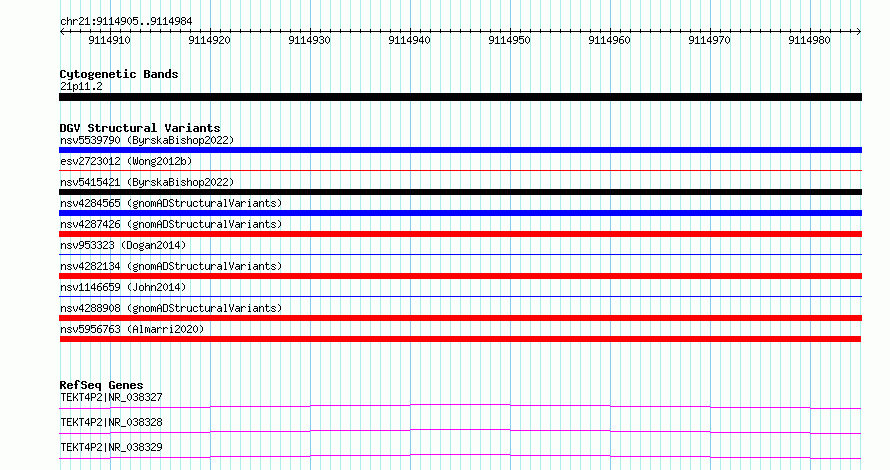Open variant nsv1146659 (John2014) label
890x470 pixels.
pos(123,287)
